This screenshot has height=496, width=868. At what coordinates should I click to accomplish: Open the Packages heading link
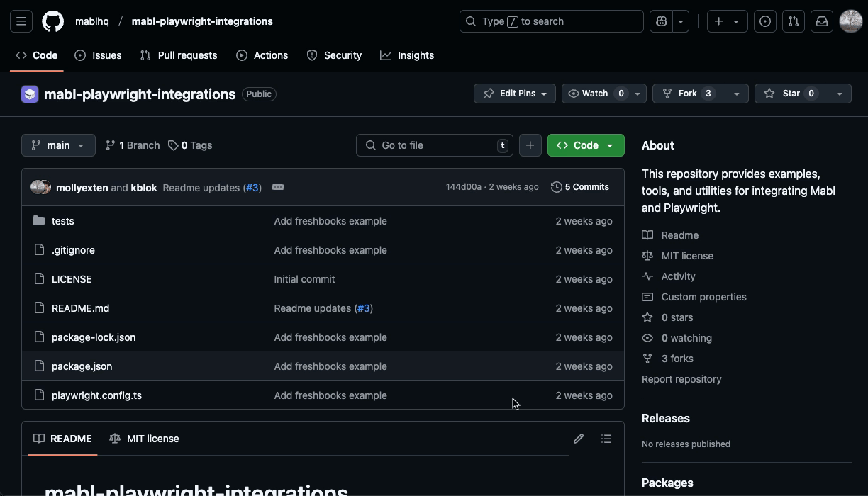667,483
